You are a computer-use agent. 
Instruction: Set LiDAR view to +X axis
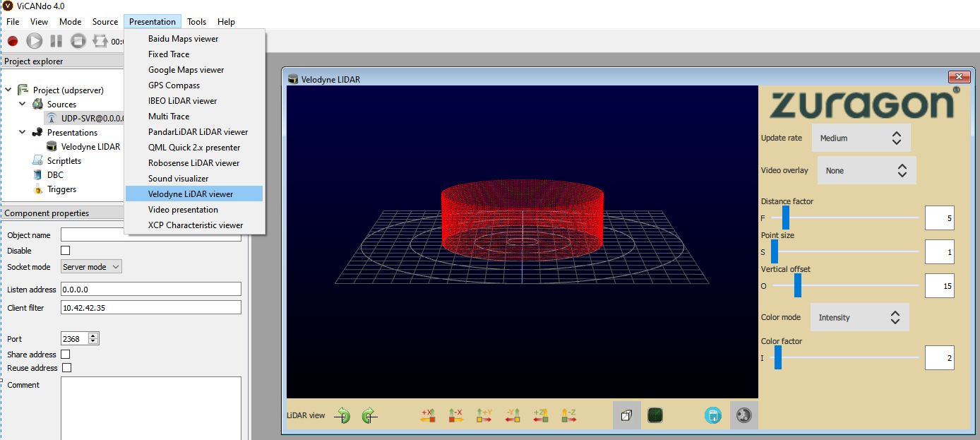[428, 415]
